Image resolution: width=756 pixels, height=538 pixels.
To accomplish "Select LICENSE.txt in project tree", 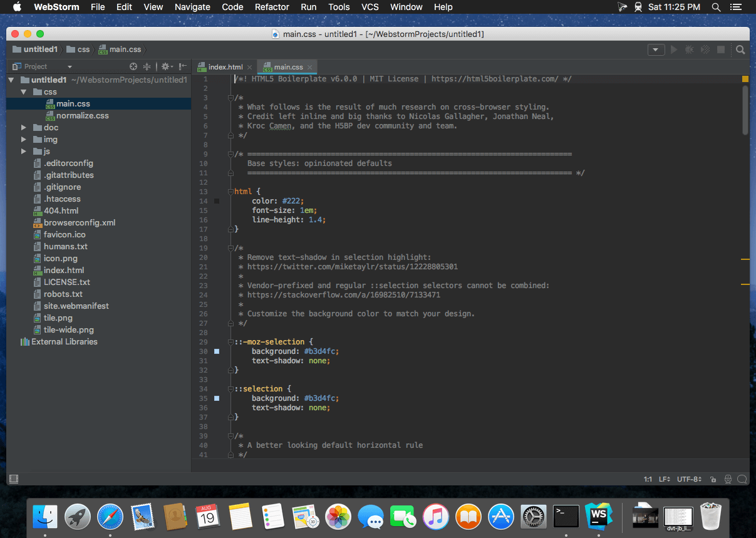I will click(x=61, y=282).
